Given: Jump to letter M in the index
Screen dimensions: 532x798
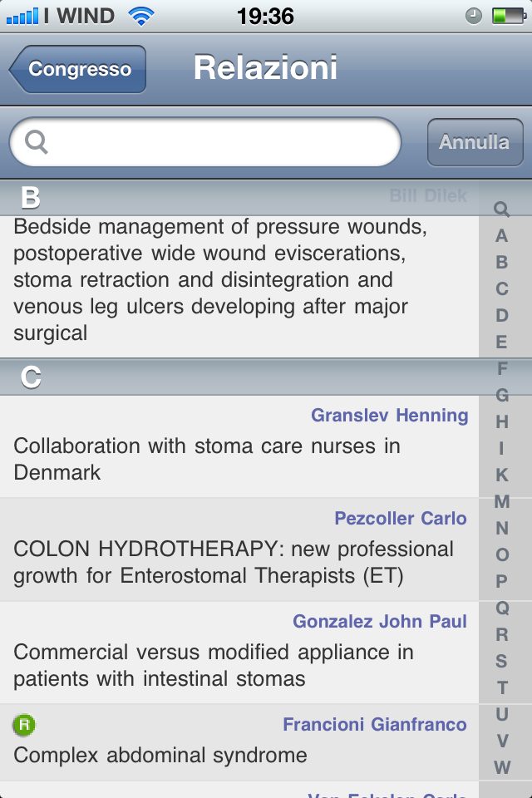Looking at the screenshot, I should point(501,501).
